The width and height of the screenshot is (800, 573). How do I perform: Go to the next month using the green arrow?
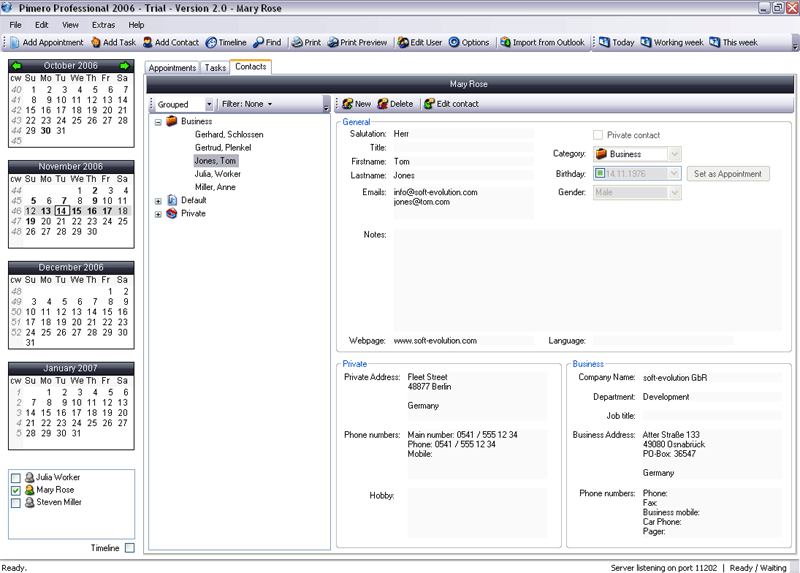point(125,66)
